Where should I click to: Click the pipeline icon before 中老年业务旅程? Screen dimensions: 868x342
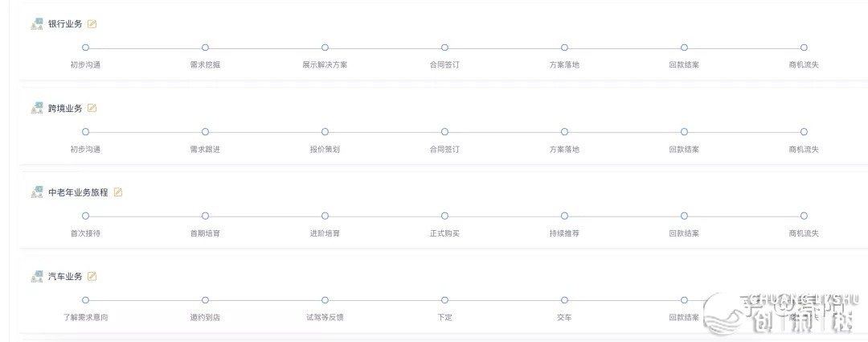37,192
